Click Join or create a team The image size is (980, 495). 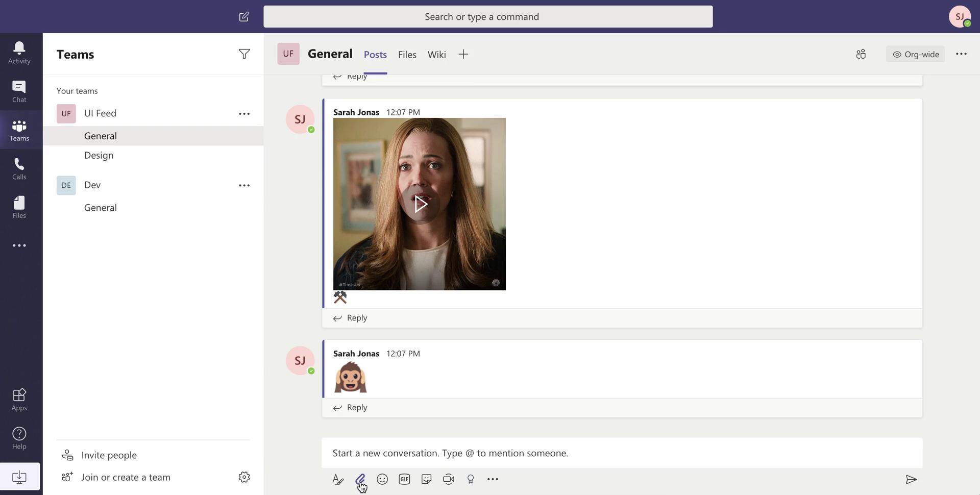[x=116, y=477]
